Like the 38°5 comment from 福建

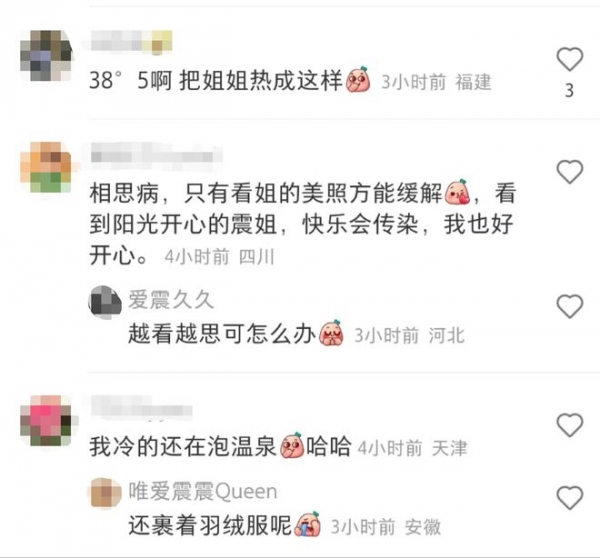[569, 59]
